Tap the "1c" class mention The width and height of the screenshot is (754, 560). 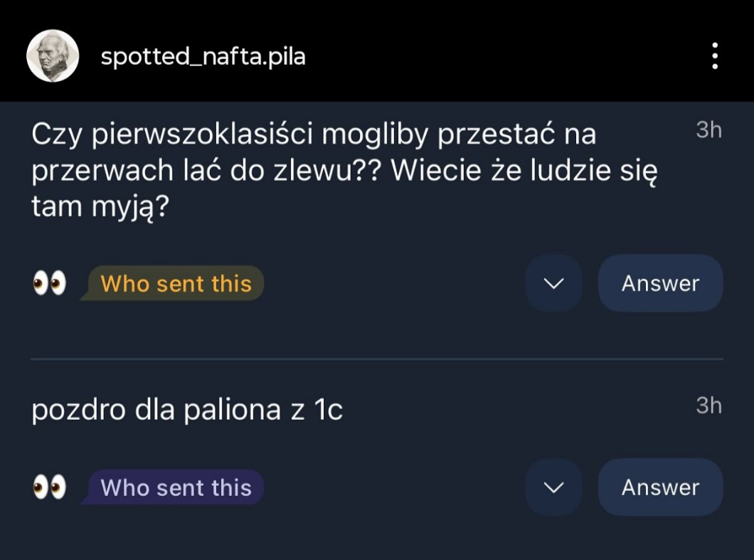(x=328, y=411)
